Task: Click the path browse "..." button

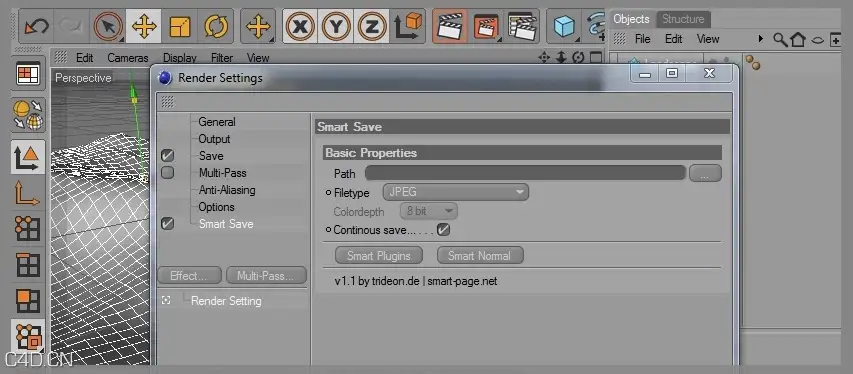Action: click(705, 173)
